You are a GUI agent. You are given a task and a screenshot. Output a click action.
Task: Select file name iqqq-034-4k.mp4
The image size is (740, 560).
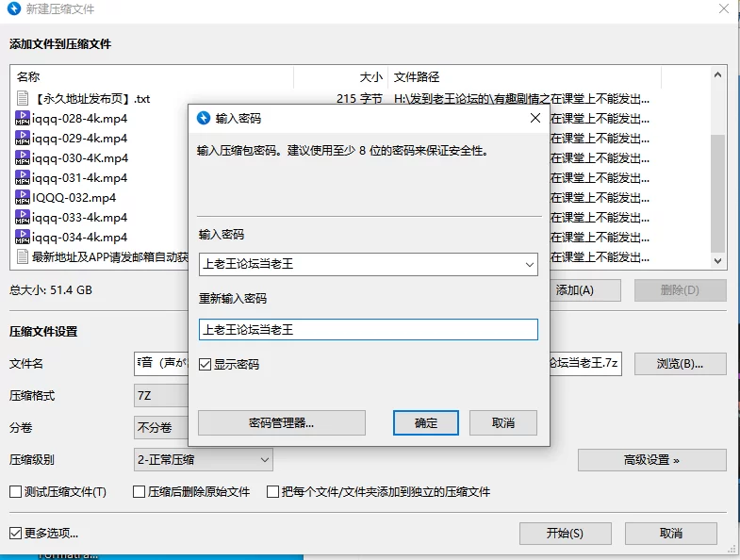point(80,238)
